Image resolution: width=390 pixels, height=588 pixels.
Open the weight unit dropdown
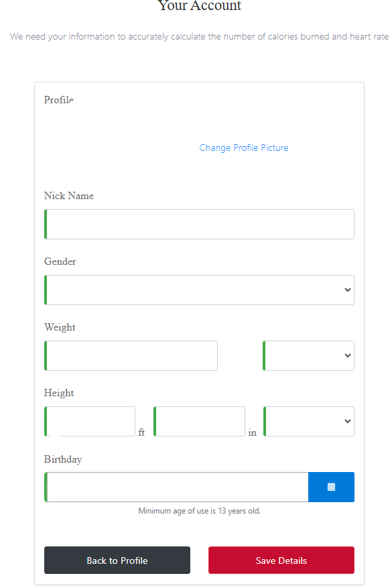click(x=309, y=355)
